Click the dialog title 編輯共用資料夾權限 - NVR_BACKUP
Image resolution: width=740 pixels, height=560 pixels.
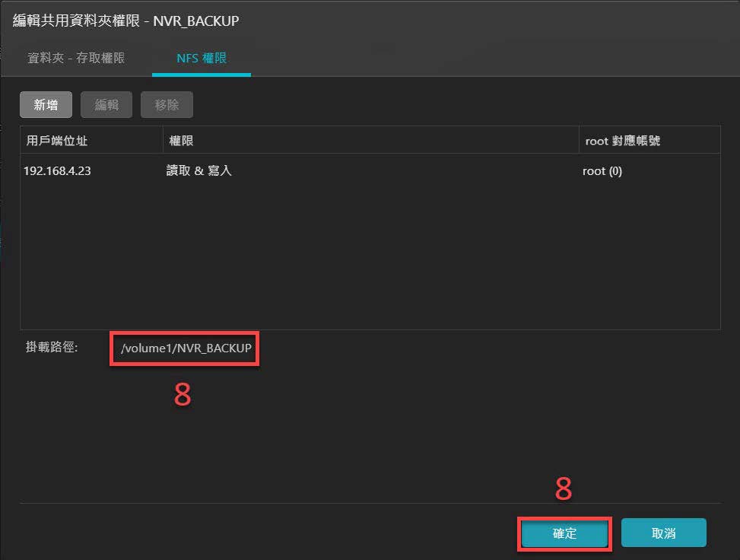[125, 21]
